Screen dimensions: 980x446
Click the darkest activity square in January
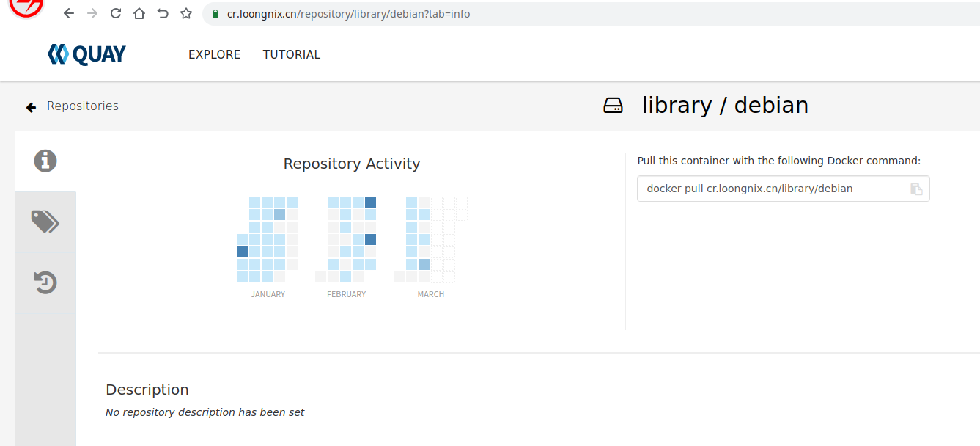tap(243, 252)
